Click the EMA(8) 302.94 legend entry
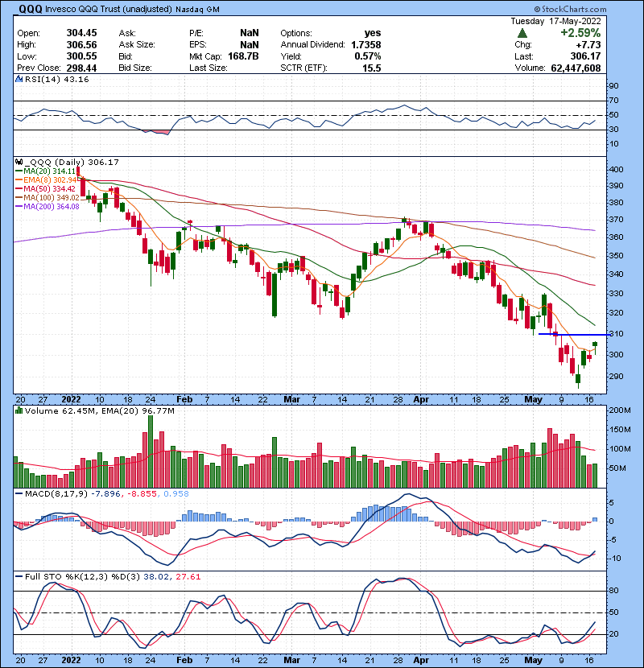This screenshot has width=644, height=668. click(46, 180)
